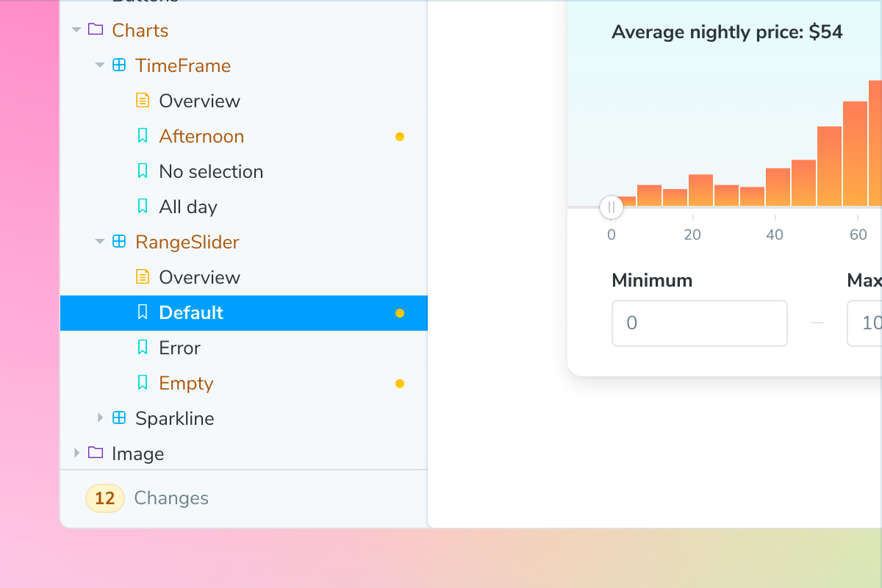Click the RangeSlider component grid icon
This screenshot has width=882, height=588.
[x=118, y=241]
